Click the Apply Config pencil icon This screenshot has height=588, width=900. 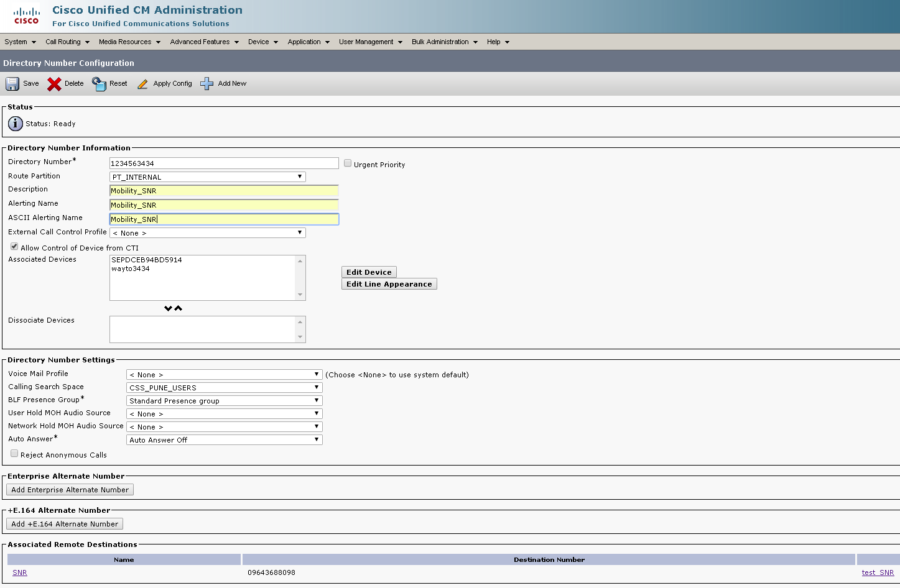tap(143, 84)
